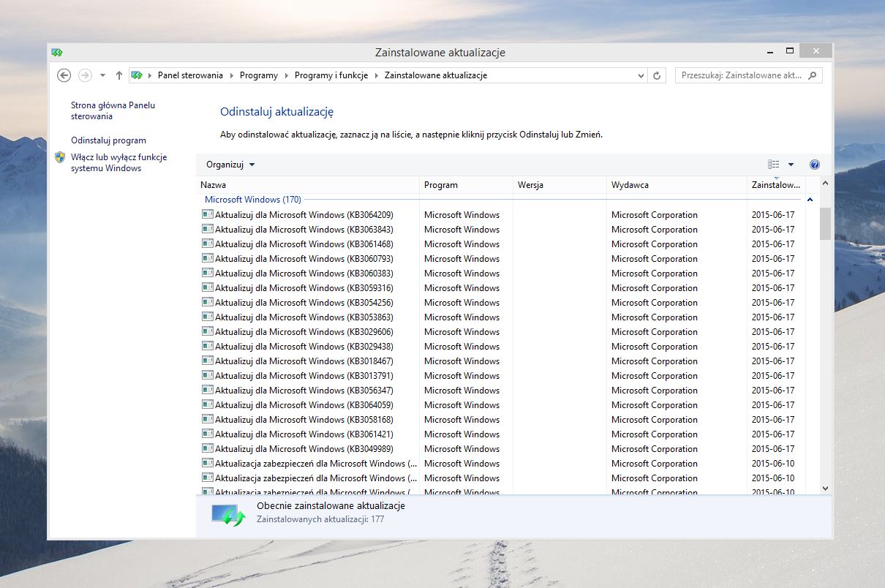The height and width of the screenshot is (588, 885).
Task: Open Strona główna Panelu sterowania link
Action: (113, 110)
